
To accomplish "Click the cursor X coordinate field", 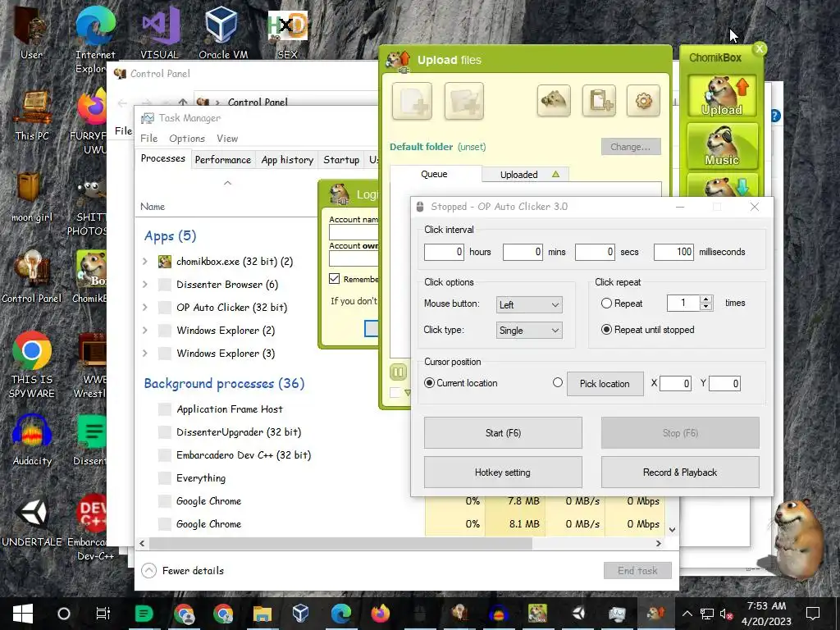I will (x=676, y=383).
